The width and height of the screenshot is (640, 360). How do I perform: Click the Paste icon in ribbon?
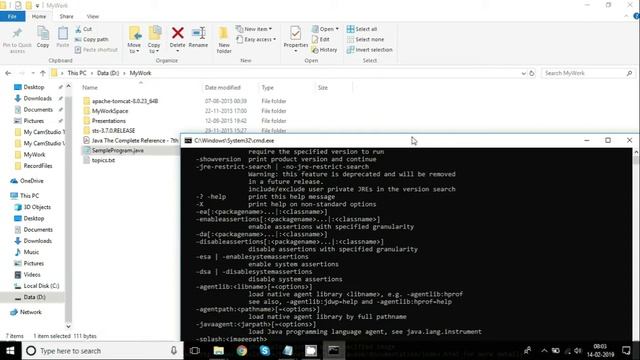point(63,33)
